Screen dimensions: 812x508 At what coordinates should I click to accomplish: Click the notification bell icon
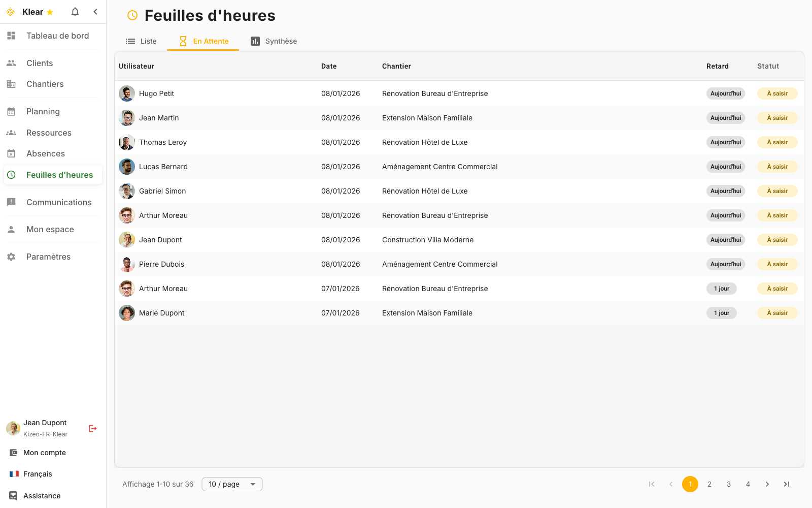pos(75,12)
